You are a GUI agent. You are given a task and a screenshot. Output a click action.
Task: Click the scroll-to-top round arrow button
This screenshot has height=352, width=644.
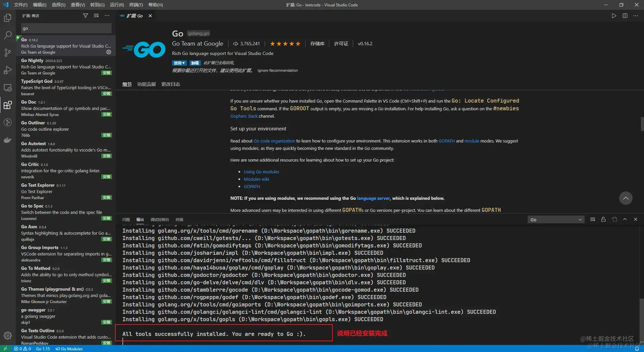pos(626,198)
